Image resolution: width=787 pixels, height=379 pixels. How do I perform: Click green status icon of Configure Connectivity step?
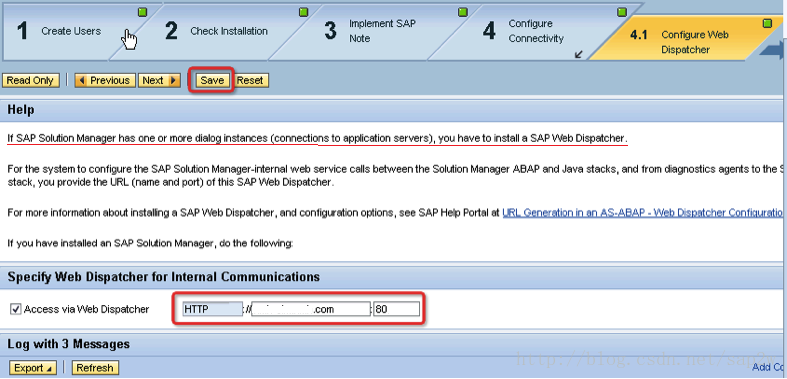(x=622, y=13)
